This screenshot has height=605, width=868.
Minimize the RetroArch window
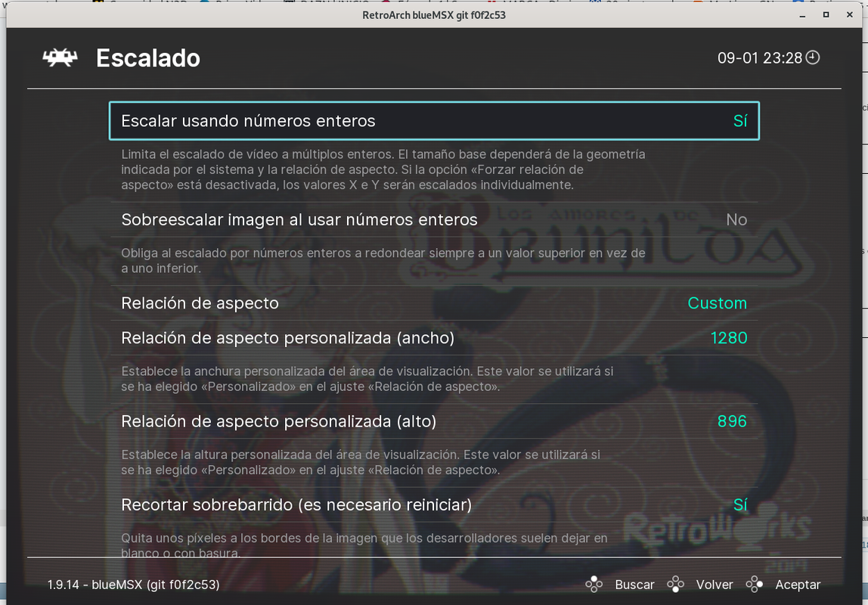coord(802,15)
